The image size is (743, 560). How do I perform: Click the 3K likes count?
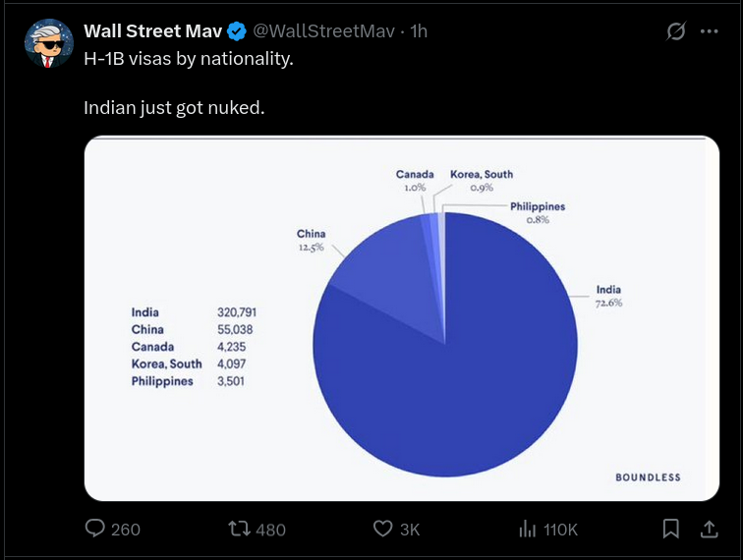coord(410,530)
